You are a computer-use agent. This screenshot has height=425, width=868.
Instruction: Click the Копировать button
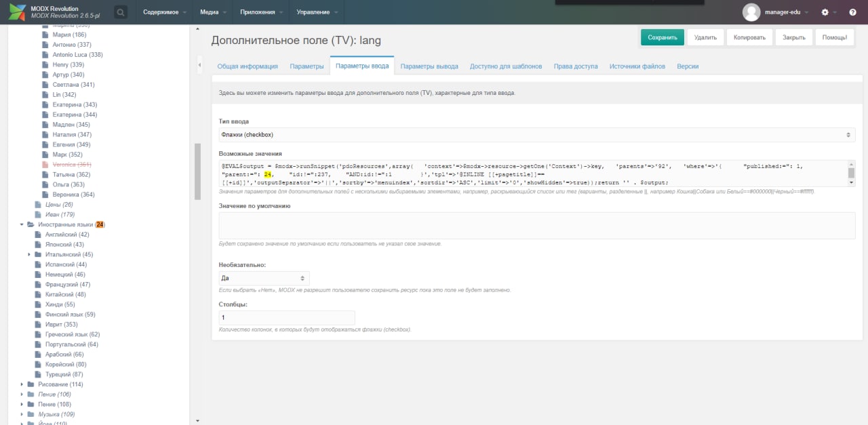point(750,37)
